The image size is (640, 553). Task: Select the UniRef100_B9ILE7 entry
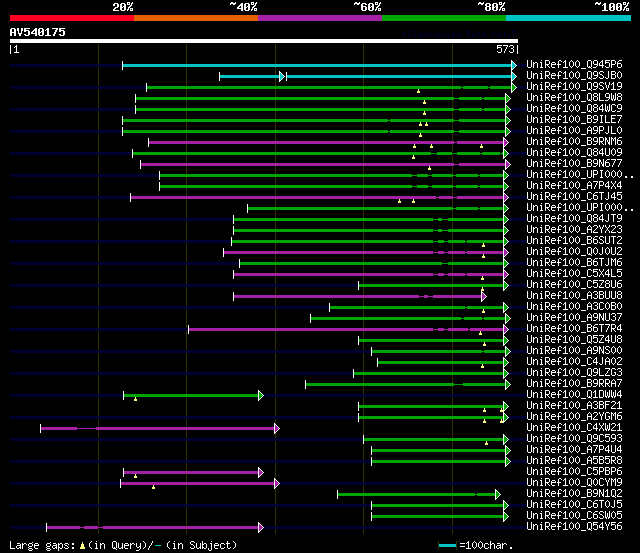pyautogui.click(x=574, y=120)
